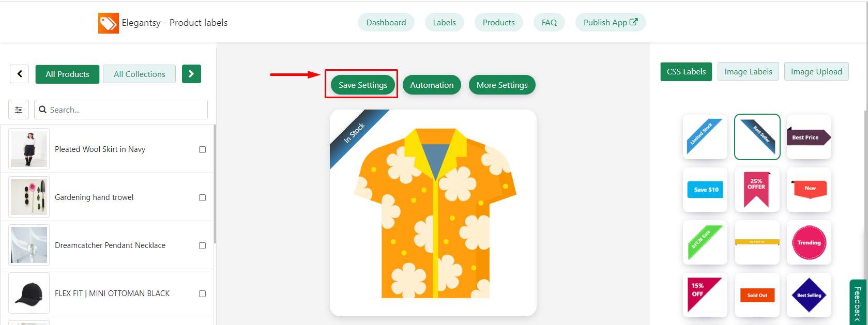Click the black cap product thumbnail

coord(29,293)
